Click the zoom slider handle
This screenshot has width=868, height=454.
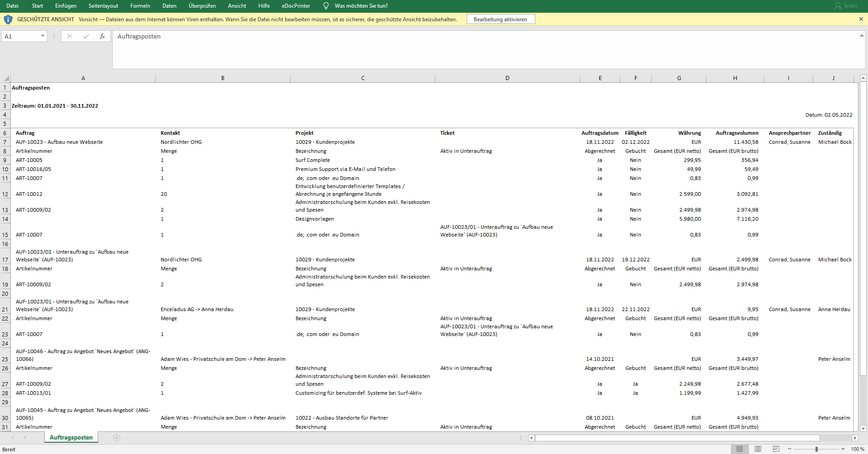click(x=816, y=449)
